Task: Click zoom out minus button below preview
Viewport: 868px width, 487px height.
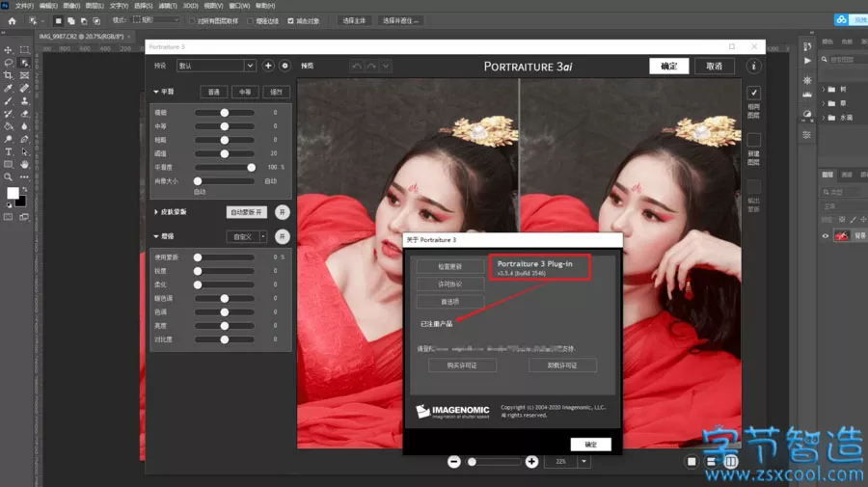Action: (454, 462)
